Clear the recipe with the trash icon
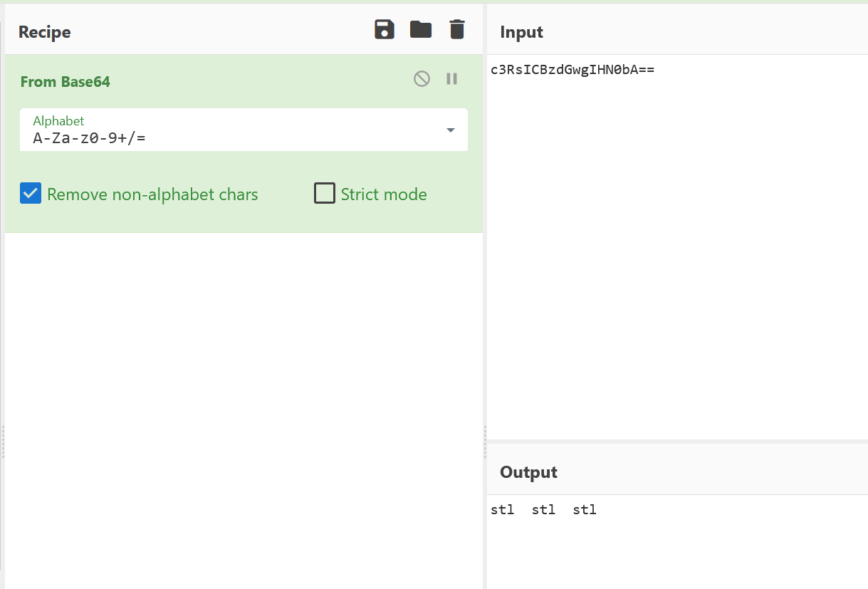 tap(457, 29)
